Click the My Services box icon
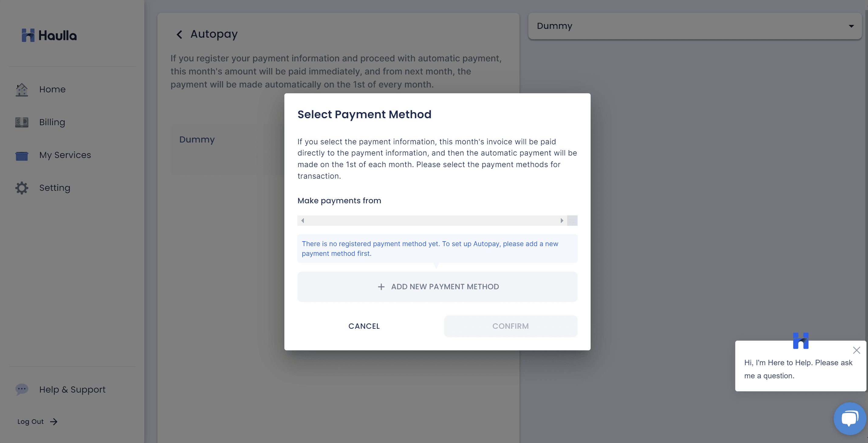868x443 pixels. (x=22, y=155)
